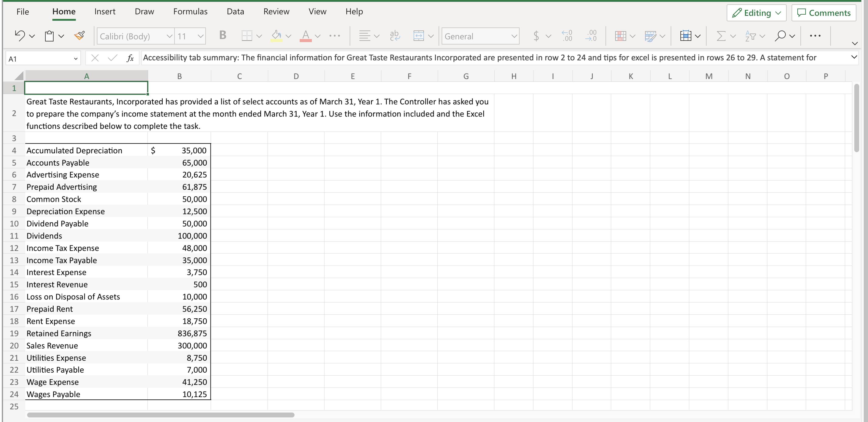The width and height of the screenshot is (868, 422).
Task: Open the Comments panel
Action: (824, 13)
